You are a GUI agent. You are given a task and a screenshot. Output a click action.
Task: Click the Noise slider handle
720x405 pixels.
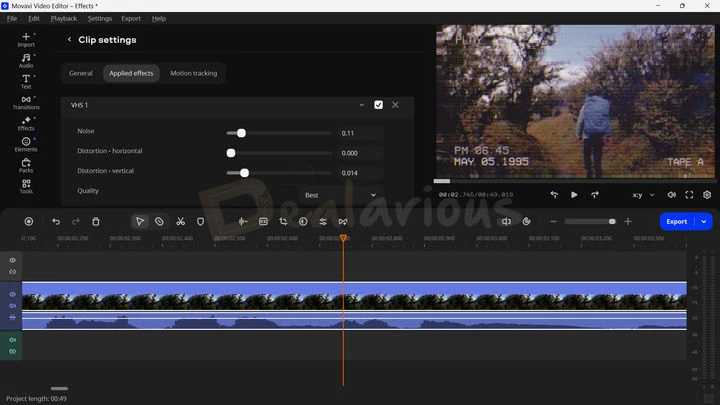point(241,133)
